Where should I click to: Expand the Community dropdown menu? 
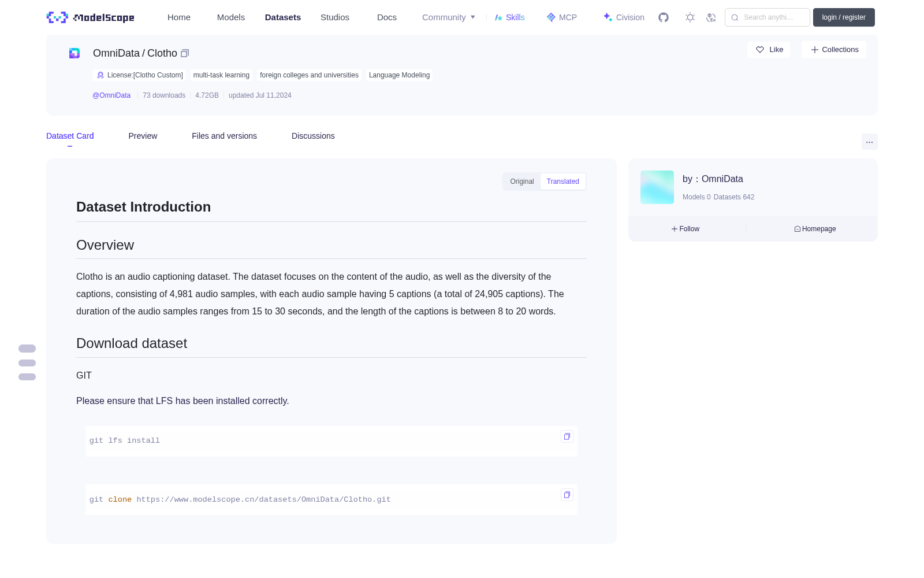(x=449, y=17)
